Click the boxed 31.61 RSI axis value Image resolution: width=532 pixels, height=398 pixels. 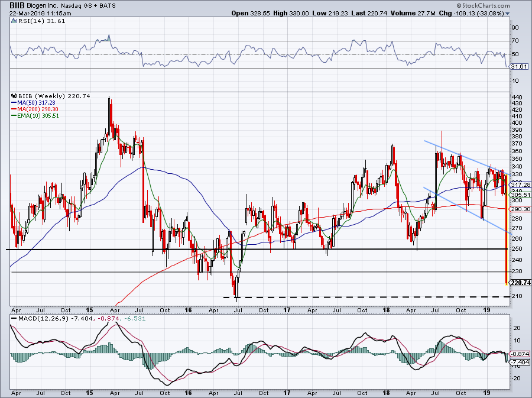click(x=519, y=67)
